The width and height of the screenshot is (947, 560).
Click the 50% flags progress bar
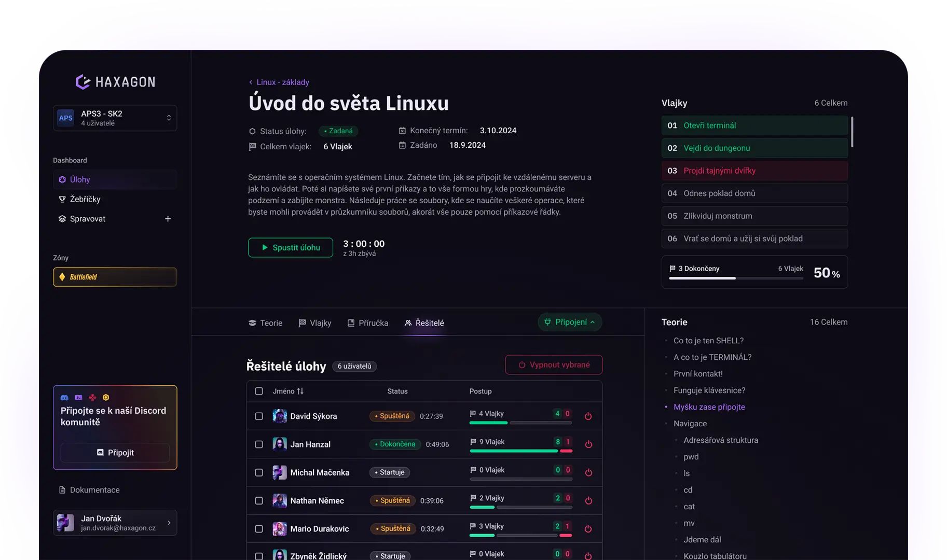[x=736, y=278]
